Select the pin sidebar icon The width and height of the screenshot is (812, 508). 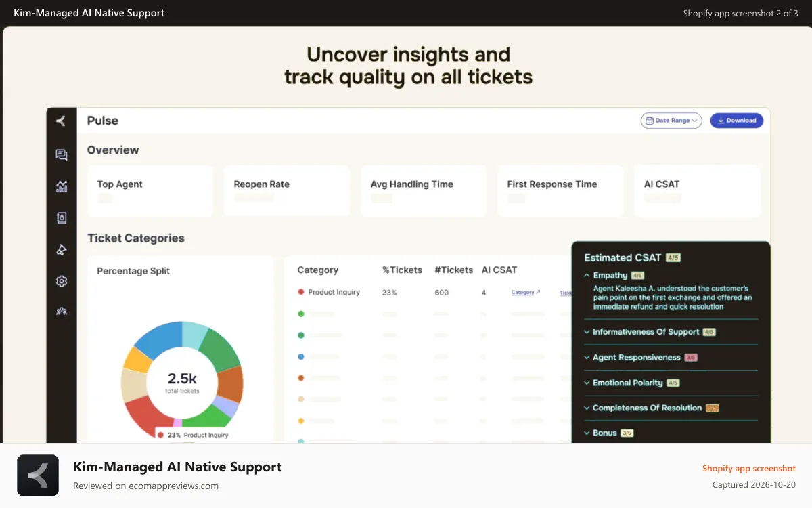[x=62, y=250]
